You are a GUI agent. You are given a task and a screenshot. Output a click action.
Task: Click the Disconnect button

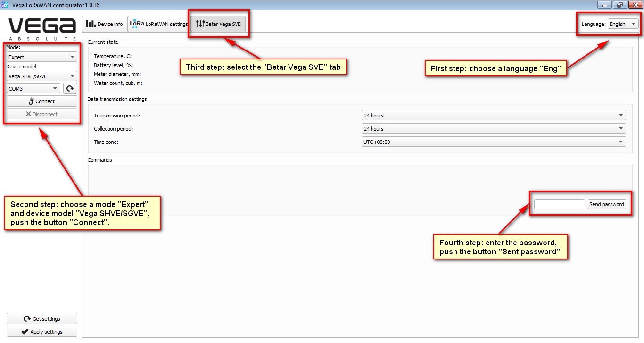coord(42,114)
